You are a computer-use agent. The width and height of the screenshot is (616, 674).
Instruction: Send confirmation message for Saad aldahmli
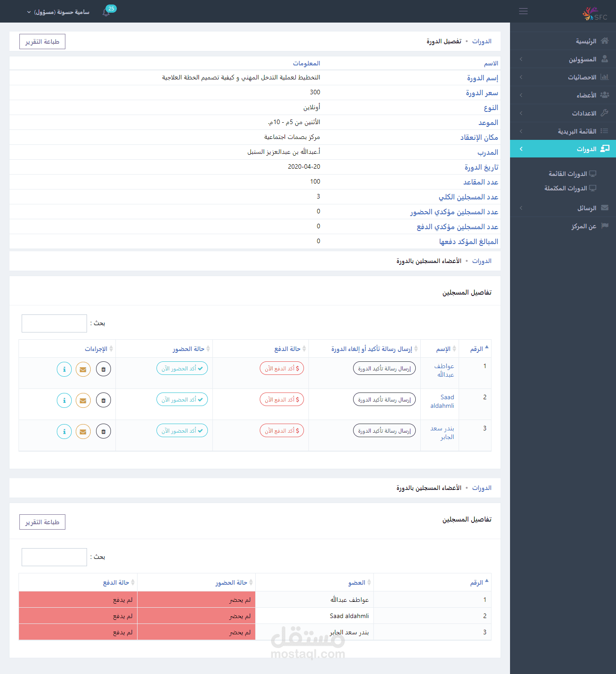coord(384,400)
